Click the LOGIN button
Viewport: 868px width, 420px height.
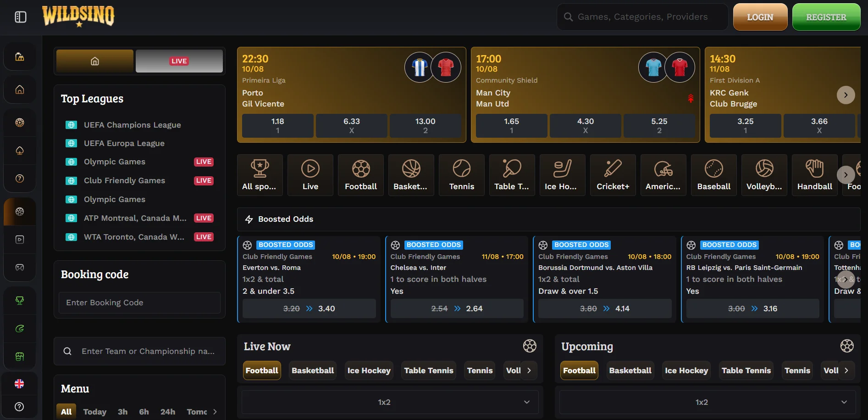[x=760, y=17]
